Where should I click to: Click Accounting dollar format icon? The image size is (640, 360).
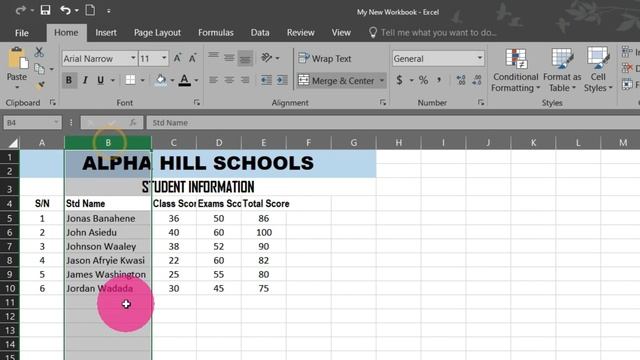(x=400, y=80)
